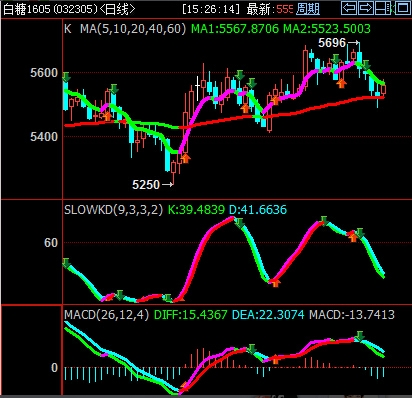
Task: Click the DEA:22.3074 value readout
Action: tap(268, 314)
